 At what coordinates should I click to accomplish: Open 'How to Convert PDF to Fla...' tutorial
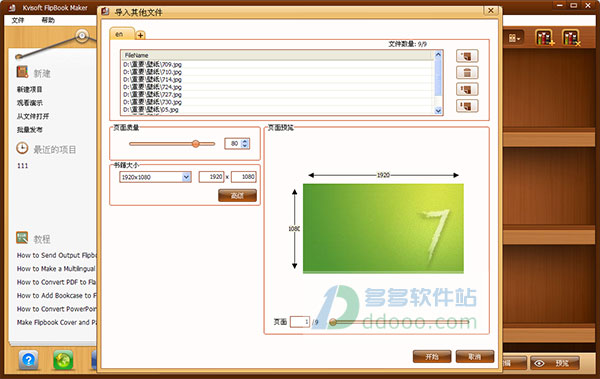click(56, 282)
